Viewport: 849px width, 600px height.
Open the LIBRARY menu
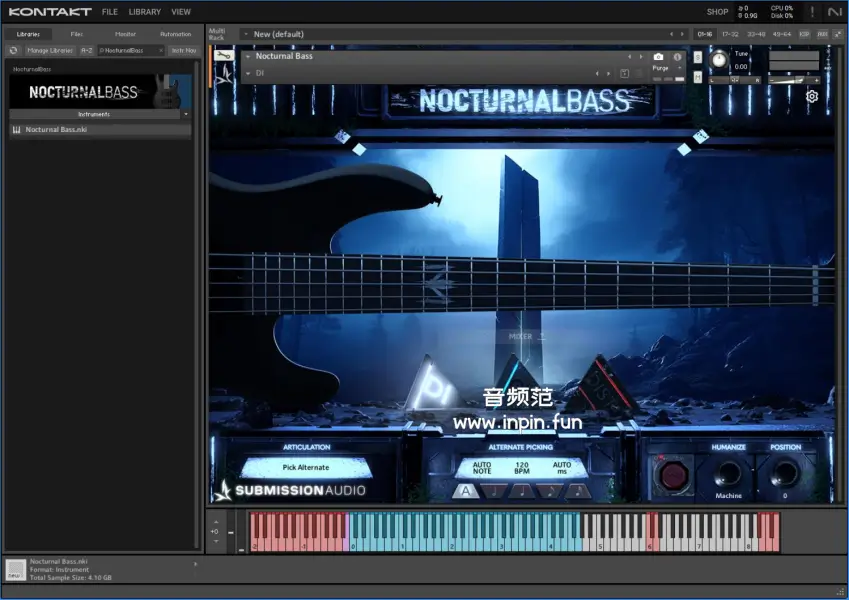pyautogui.click(x=145, y=11)
